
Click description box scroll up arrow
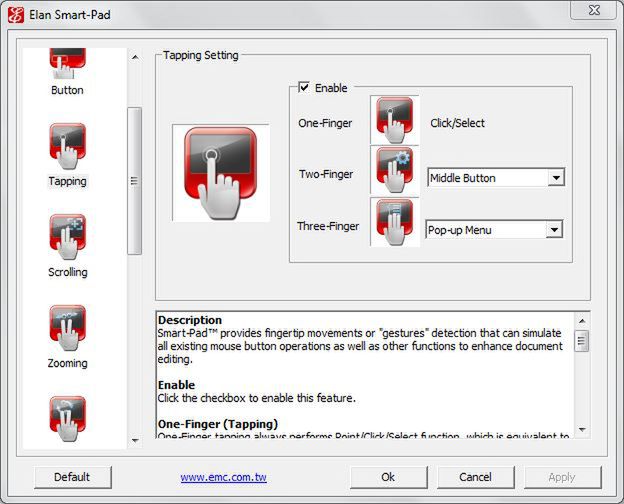[582, 320]
